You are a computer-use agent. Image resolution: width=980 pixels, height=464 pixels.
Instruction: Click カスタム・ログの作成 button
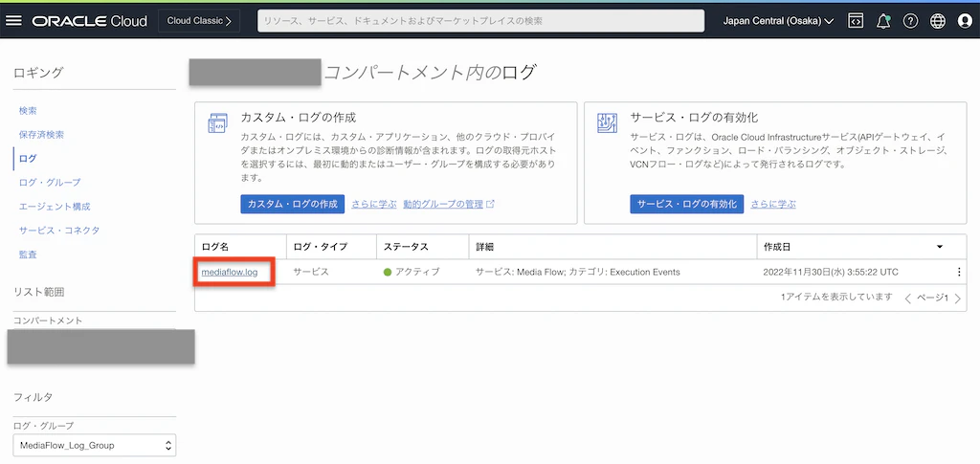(x=293, y=204)
